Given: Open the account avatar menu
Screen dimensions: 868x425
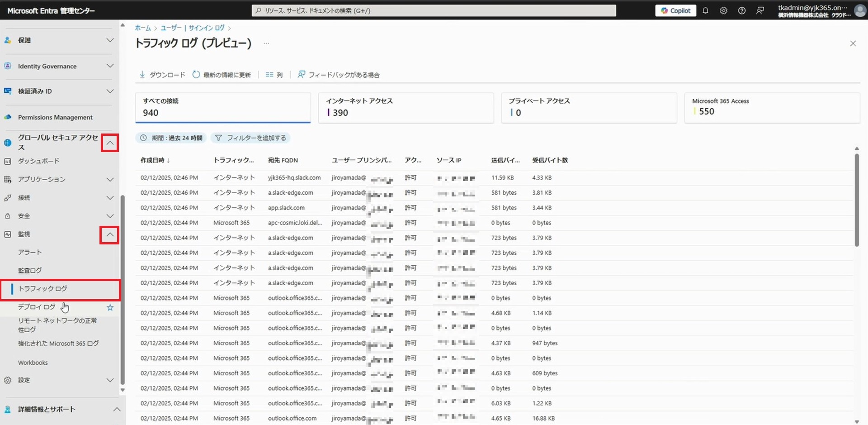Looking at the screenshot, I should tap(859, 10).
